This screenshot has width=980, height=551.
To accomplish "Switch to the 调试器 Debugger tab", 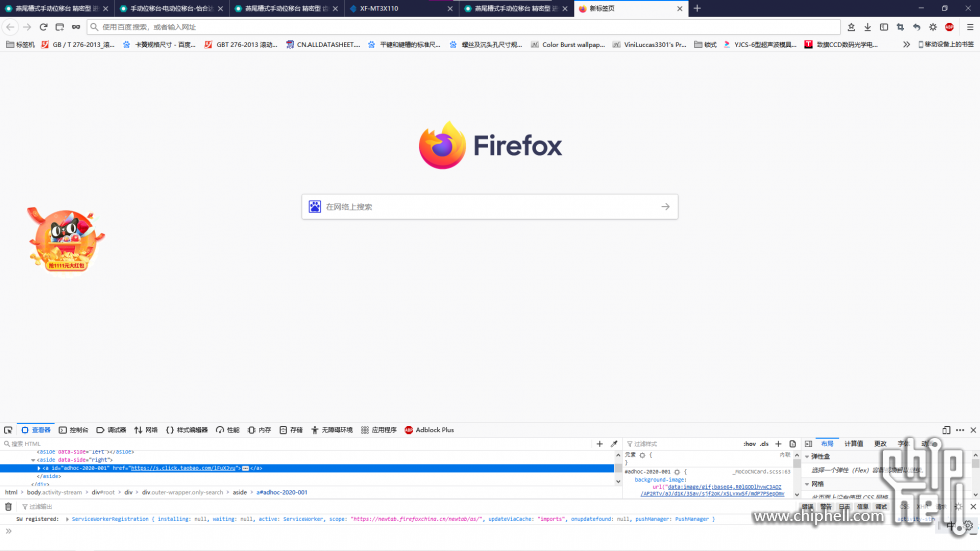I will [x=111, y=430].
